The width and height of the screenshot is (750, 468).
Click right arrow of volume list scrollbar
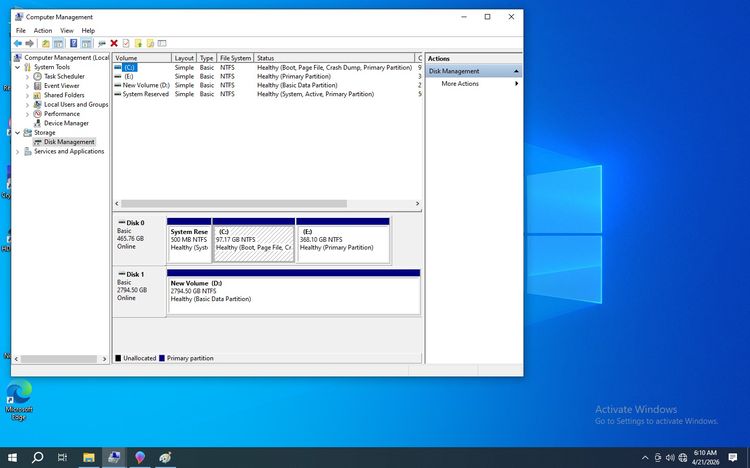click(x=418, y=204)
